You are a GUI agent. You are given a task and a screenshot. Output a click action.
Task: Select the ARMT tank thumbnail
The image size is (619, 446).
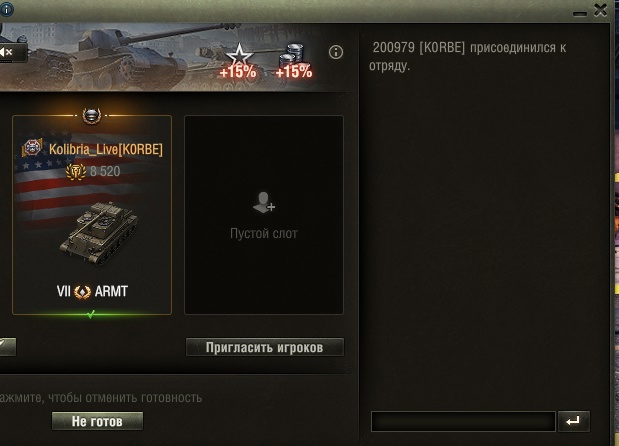(99, 233)
